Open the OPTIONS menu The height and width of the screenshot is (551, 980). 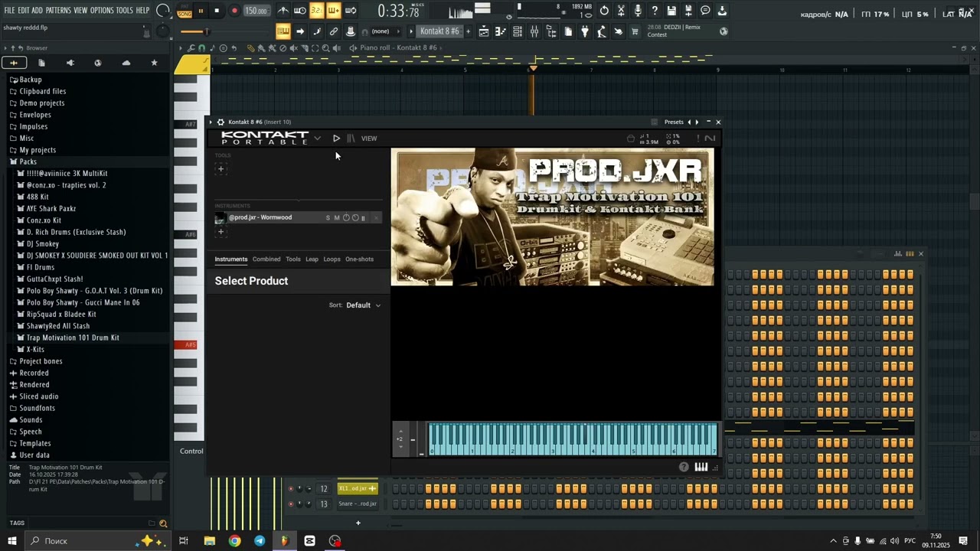pos(102,10)
